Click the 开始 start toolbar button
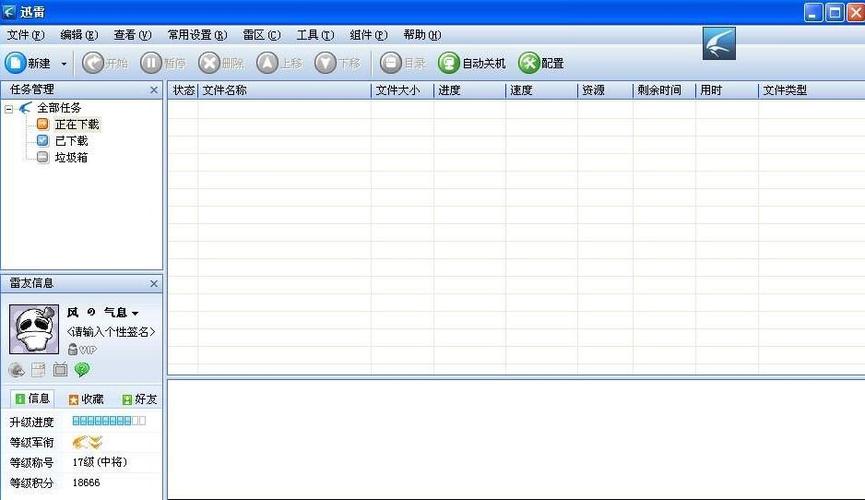 pos(105,63)
